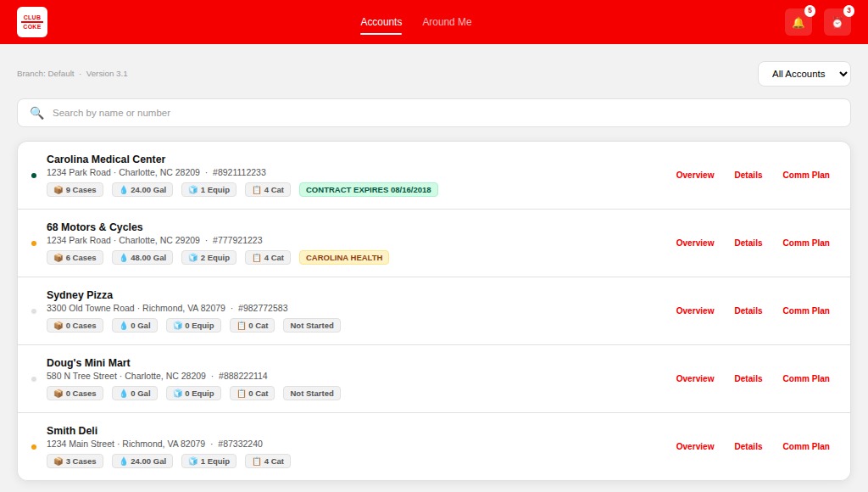Open Overview for Carolina Medical Center

(x=695, y=175)
